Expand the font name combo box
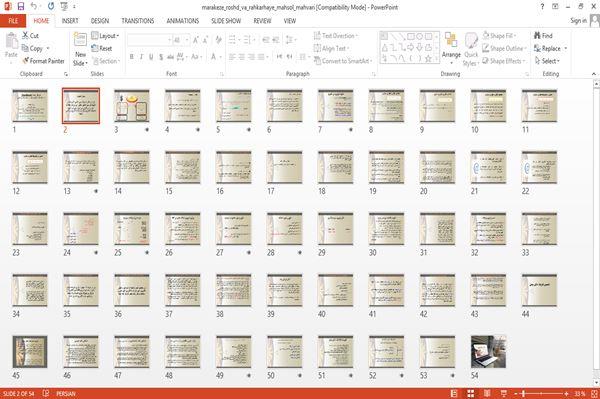Viewport: 600px width, 399px height. tap(169, 40)
